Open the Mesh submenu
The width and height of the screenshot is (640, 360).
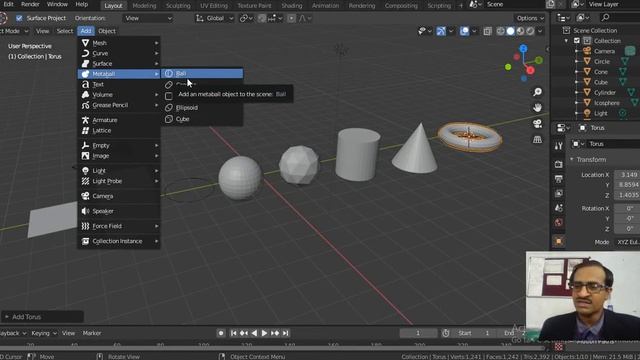click(119, 43)
